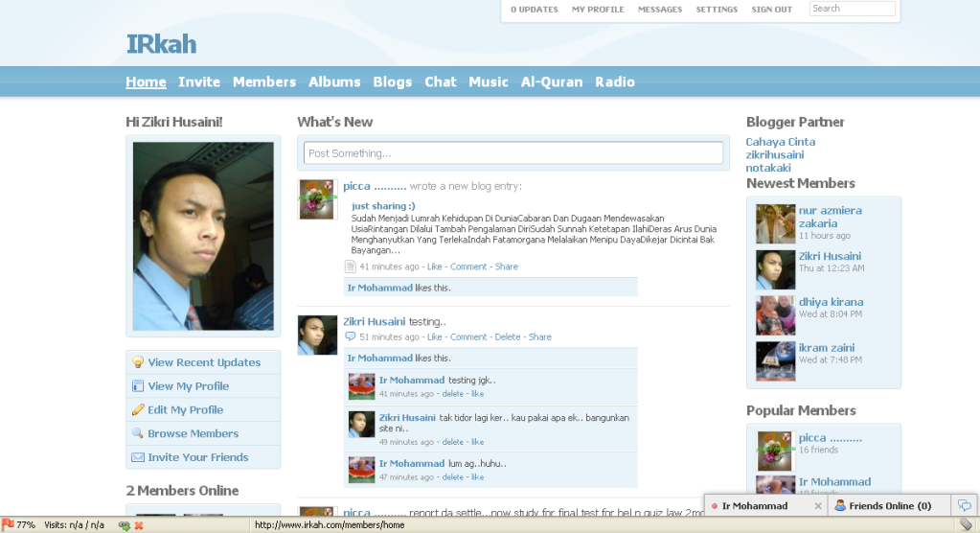Open Cahaya Cinta blogger partner link
The height and width of the screenshot is (533, 980).
click(780, 142)
